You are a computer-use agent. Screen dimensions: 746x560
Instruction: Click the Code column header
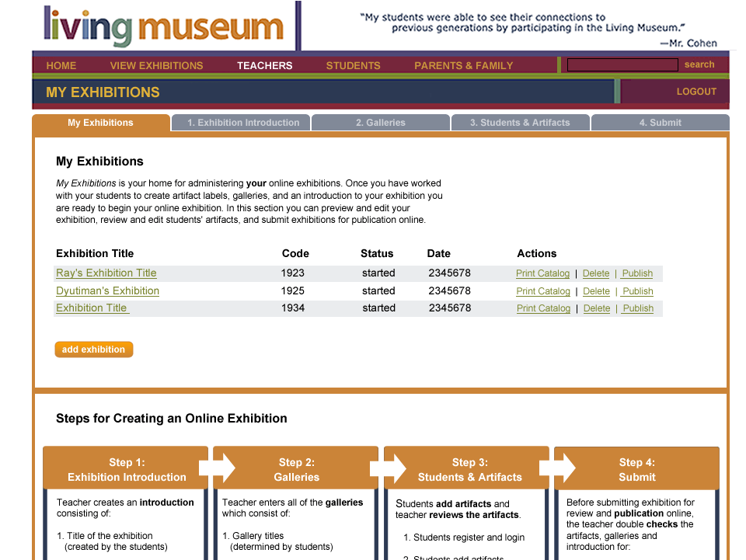[295, 253]
